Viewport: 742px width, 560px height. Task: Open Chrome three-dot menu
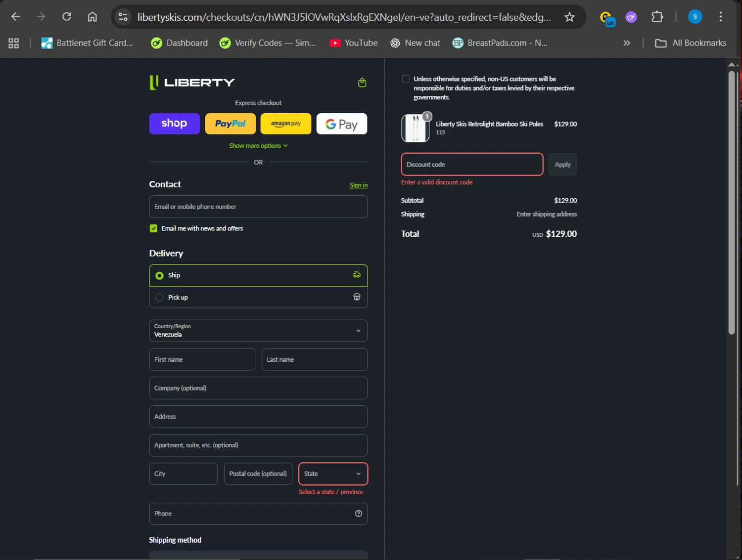click(x=721, y=17)
